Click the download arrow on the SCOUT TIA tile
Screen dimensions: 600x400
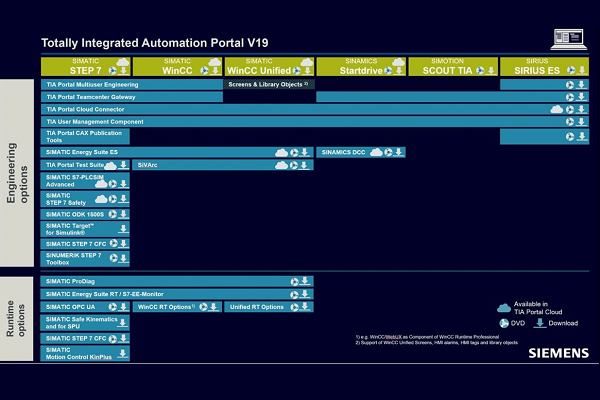(x=491, y=70)
